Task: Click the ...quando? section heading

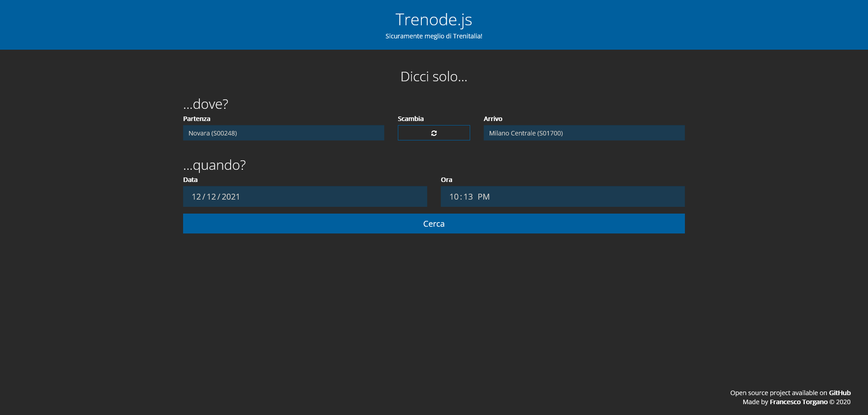Action: (x=214, y=165)
